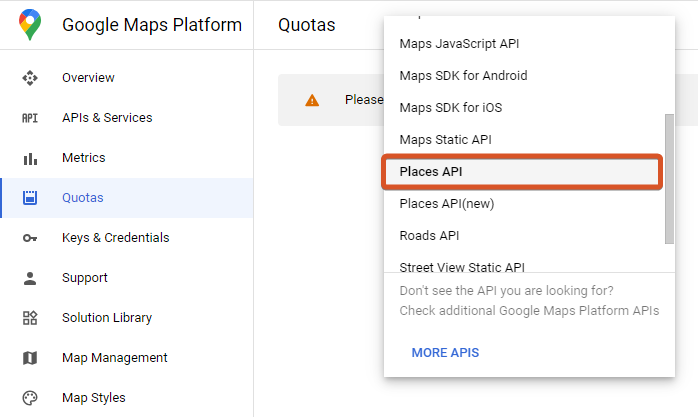Screen dimensions: 698x417
Task: Click the dropdown list scrollbar thumb
Action: [x=669, y=179]
